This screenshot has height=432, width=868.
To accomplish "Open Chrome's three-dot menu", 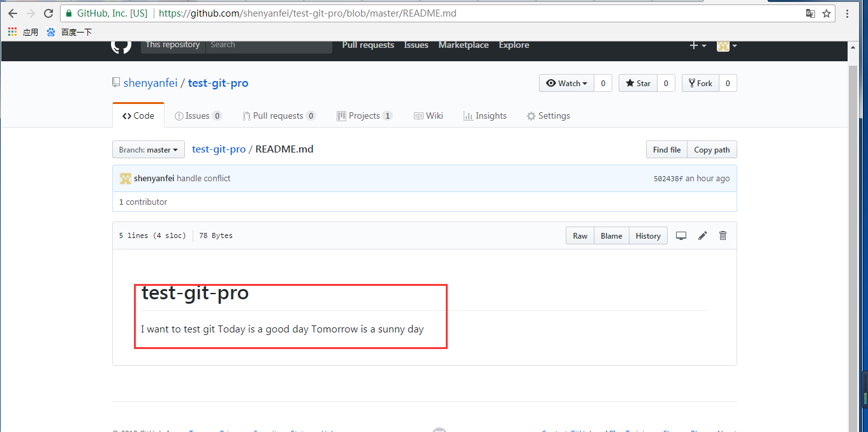I will point(848,13).
